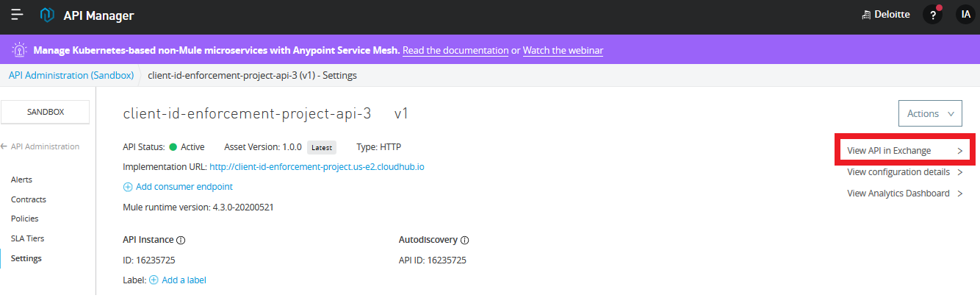Image resolution: width=980 pixels, height=298 pixels.
Task: Click the plus icon beside Add consumer endpoint
Action: tap(128, 187)
